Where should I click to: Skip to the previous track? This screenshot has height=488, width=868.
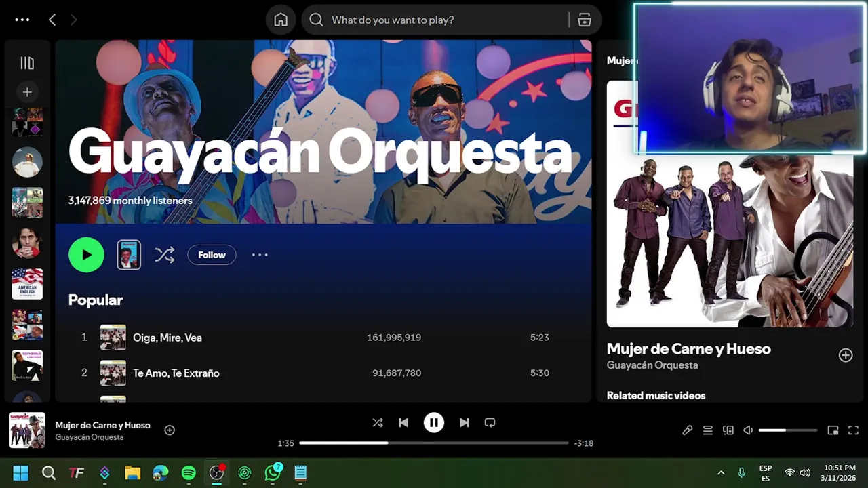pos(403,422)
